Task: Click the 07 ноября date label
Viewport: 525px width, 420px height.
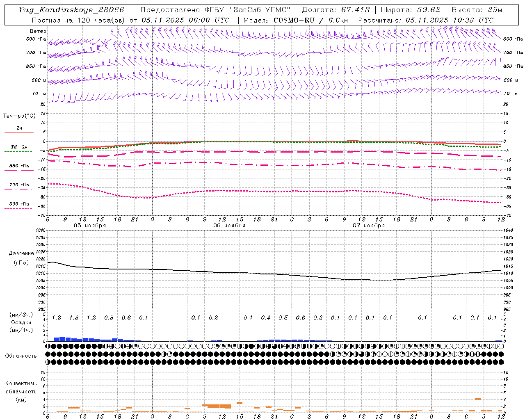Action: 369,226
